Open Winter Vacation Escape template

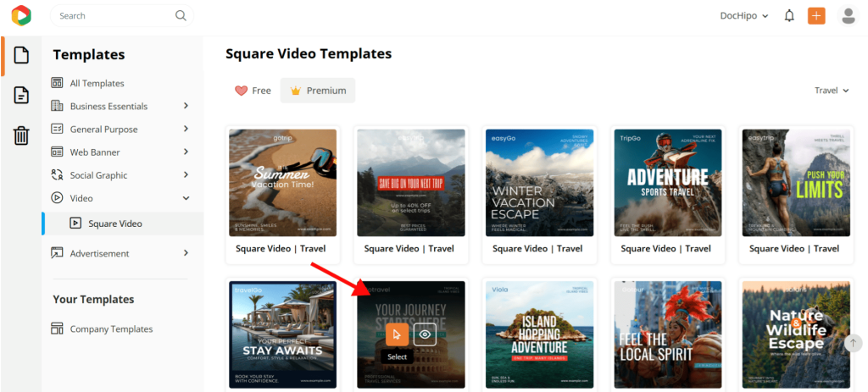[x=540, y=183]
